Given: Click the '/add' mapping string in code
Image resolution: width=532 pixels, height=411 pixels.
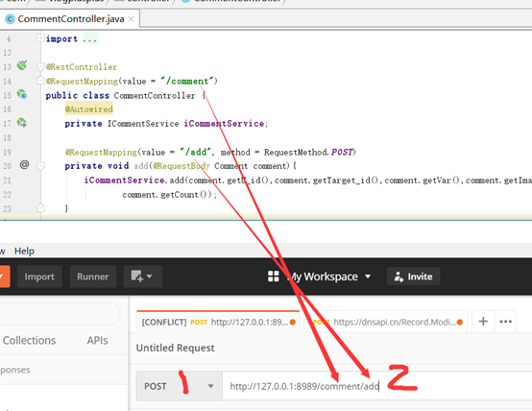Looking at the screenshot, I should coord(196,152).
